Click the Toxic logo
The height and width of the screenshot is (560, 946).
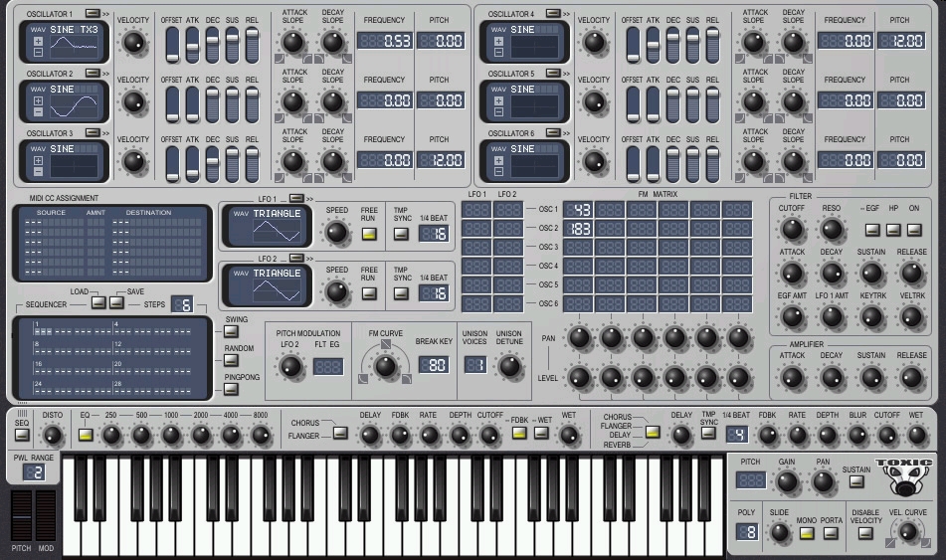click(x=904, y=477)
